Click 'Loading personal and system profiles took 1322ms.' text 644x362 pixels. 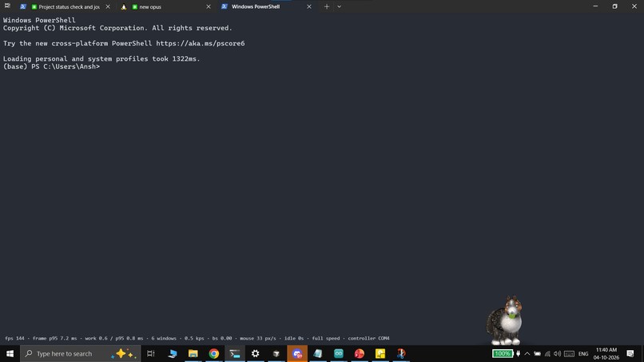[101, 59]
